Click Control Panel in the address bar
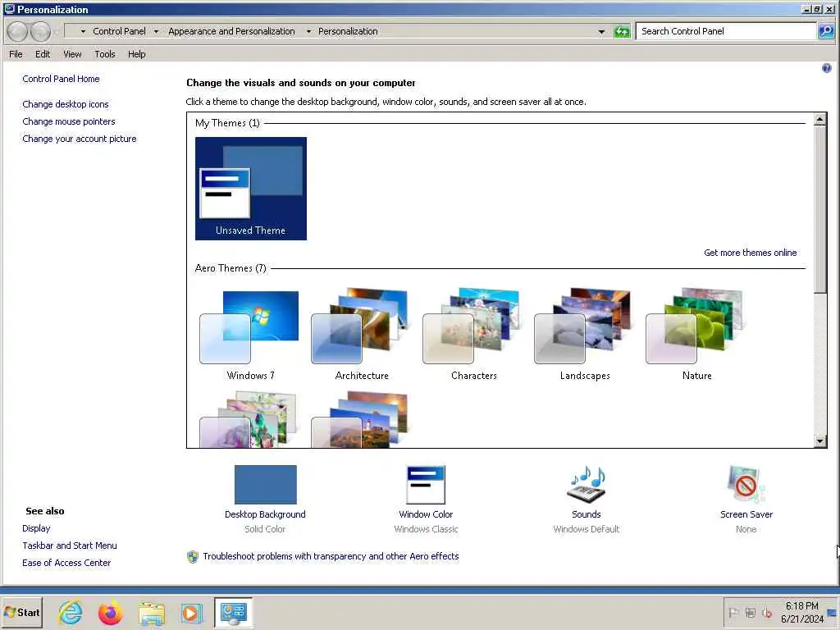840x630 pixels. tap(119, 32)
